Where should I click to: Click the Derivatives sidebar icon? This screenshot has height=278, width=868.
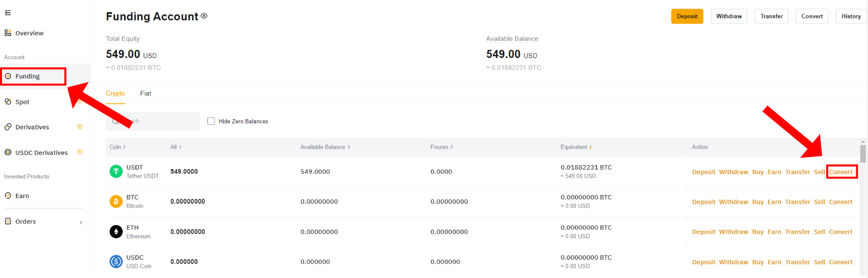pos(8,127)
